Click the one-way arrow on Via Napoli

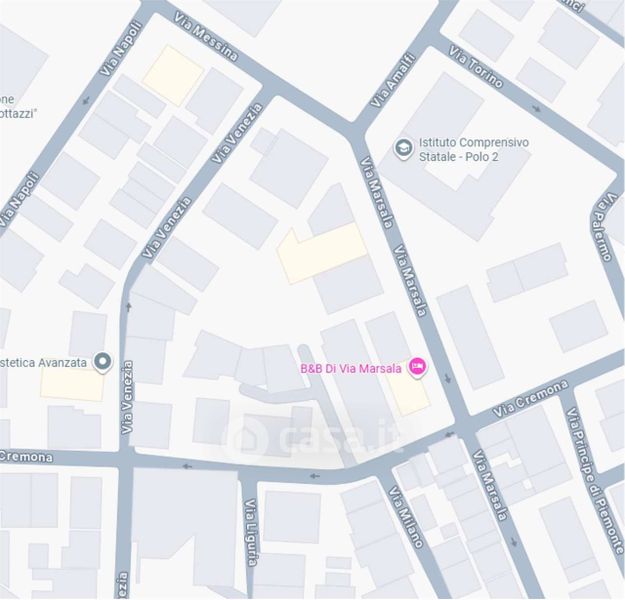pos(86,100)
